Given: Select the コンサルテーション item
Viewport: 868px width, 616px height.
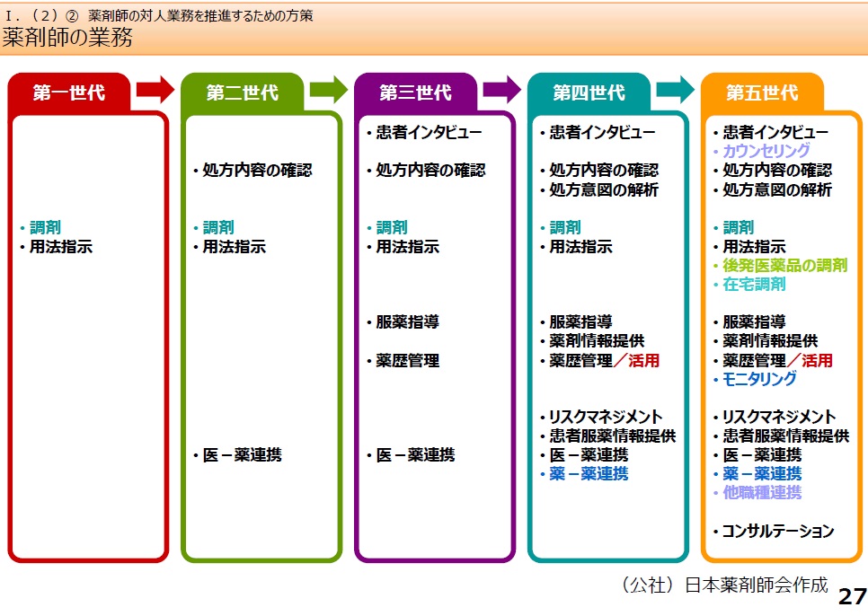Looking at the screenshot, I should tap(778, 531).
